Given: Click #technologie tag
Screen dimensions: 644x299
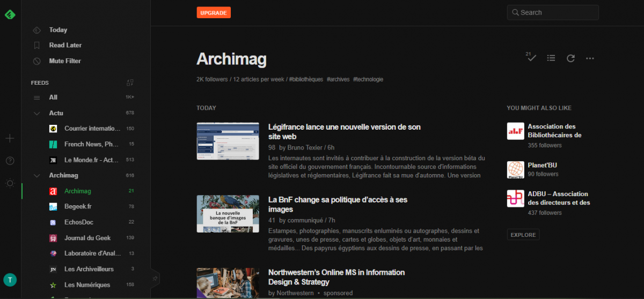Looking at the screenshot, I should [368, 79].
